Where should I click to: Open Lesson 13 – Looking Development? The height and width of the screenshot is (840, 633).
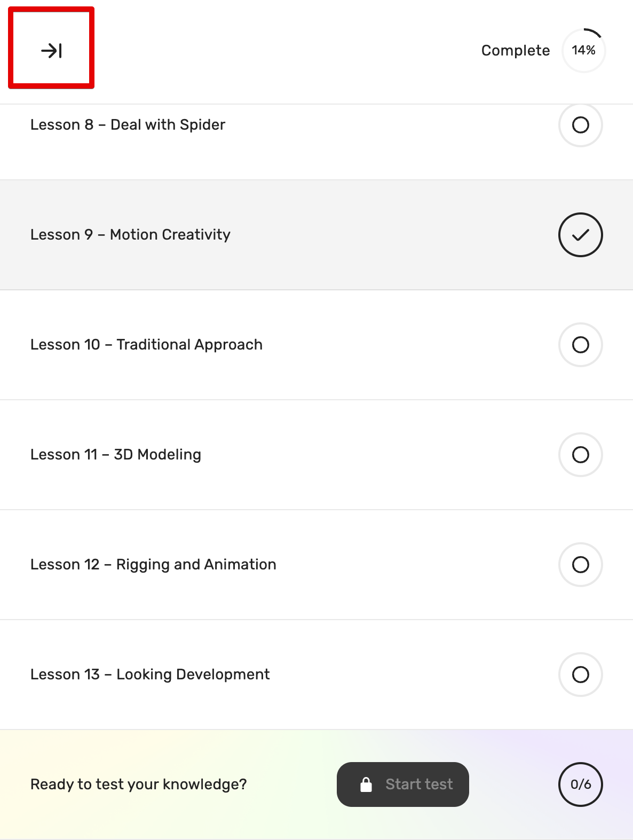150,675
